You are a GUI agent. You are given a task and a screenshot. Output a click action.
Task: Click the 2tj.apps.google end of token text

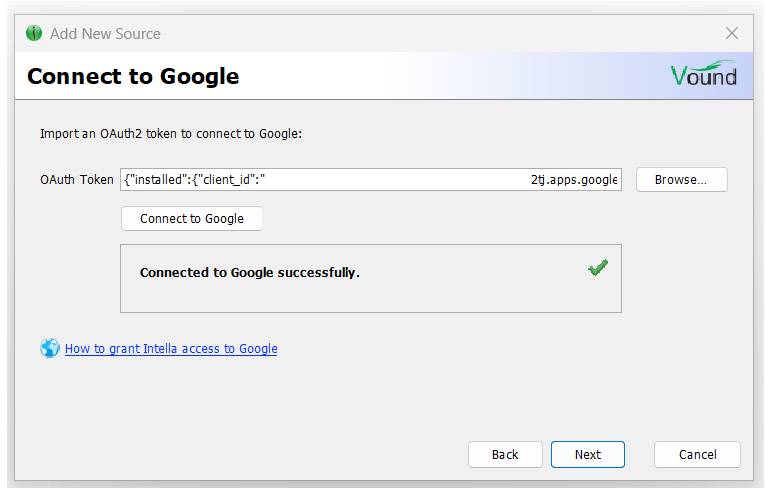pyautogui.click(x=574, y=180)
